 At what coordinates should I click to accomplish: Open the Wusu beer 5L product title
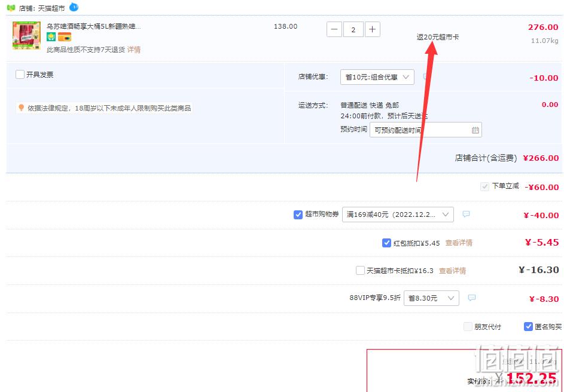(x=93, y=26)
